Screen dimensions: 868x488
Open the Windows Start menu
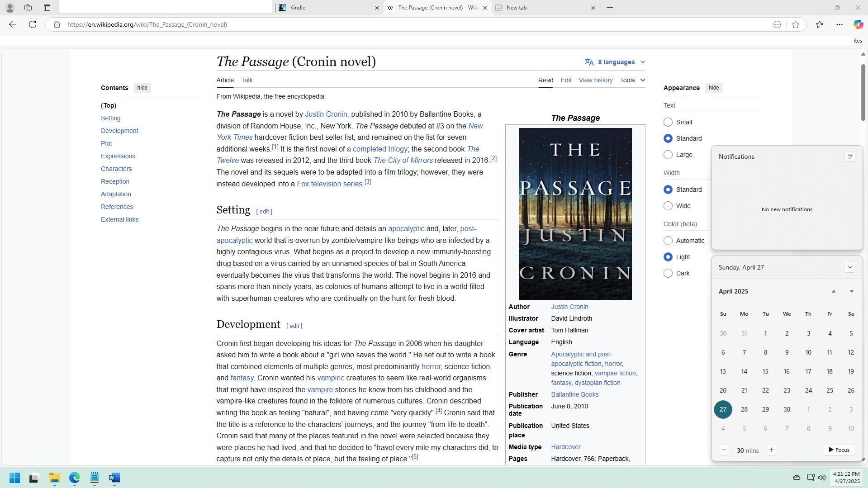[x=14, y=478]
